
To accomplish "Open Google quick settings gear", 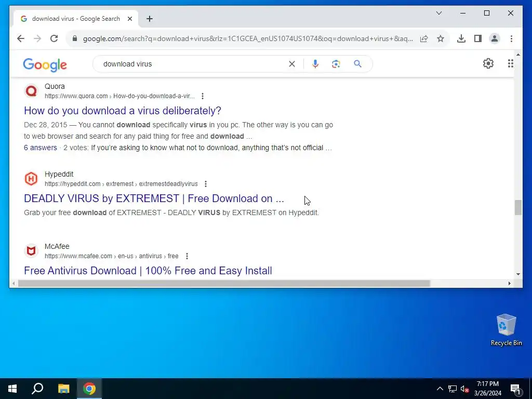I will (488, 63).
